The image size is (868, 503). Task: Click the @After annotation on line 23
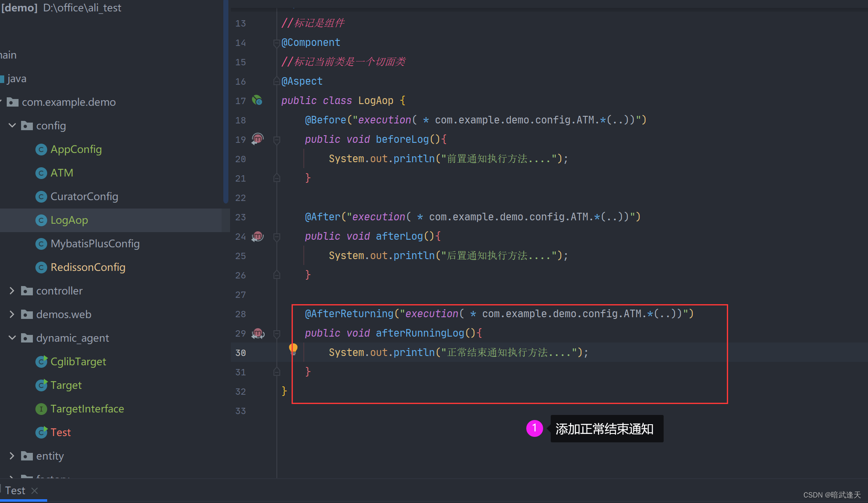coord(322,217)
